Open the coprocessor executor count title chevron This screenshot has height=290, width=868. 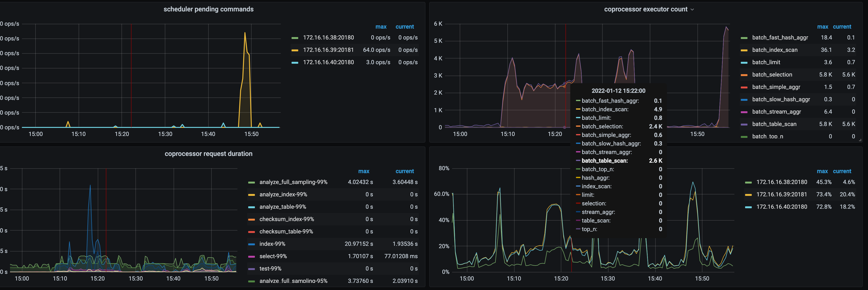[692, 10]
